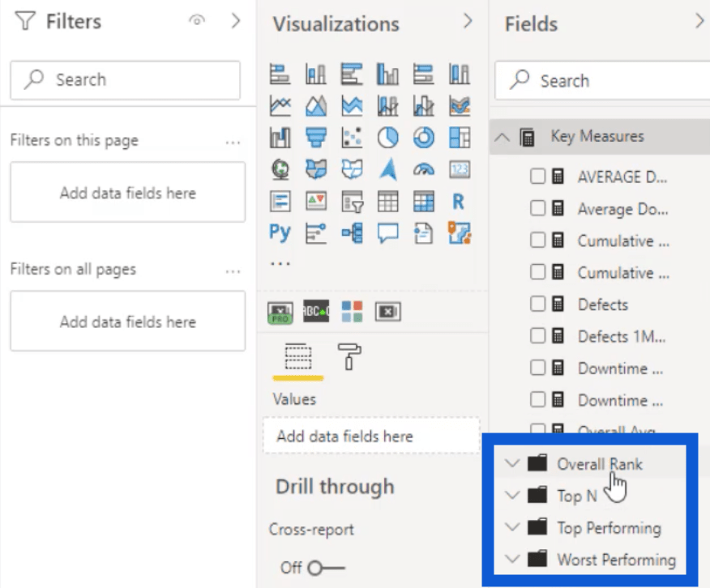Select the colored squares custom visual

(352, 311)
